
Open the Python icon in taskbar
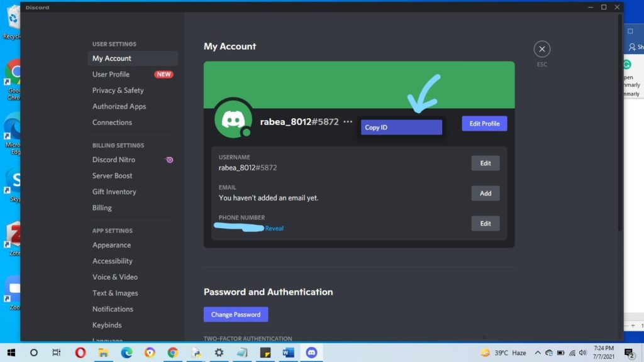tap(196, 353)
